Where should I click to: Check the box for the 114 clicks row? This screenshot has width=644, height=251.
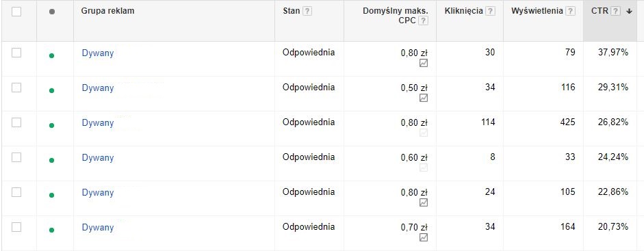[x=16, y=122]
